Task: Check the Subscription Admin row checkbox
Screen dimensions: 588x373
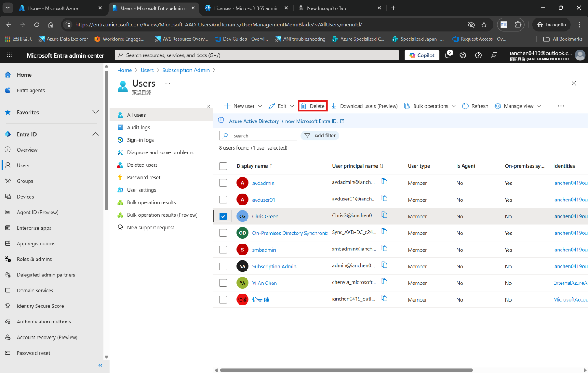Action: 223,266
